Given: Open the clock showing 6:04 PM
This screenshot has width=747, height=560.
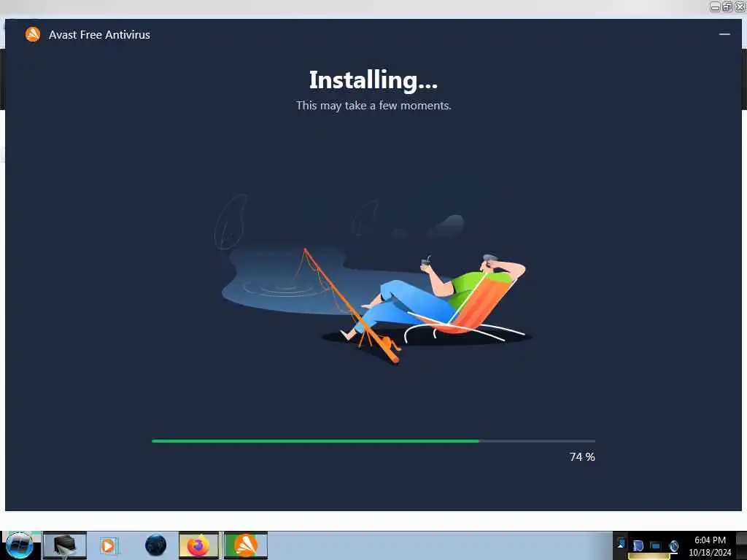Looking at the screenshot, I should tap(710, 546).
